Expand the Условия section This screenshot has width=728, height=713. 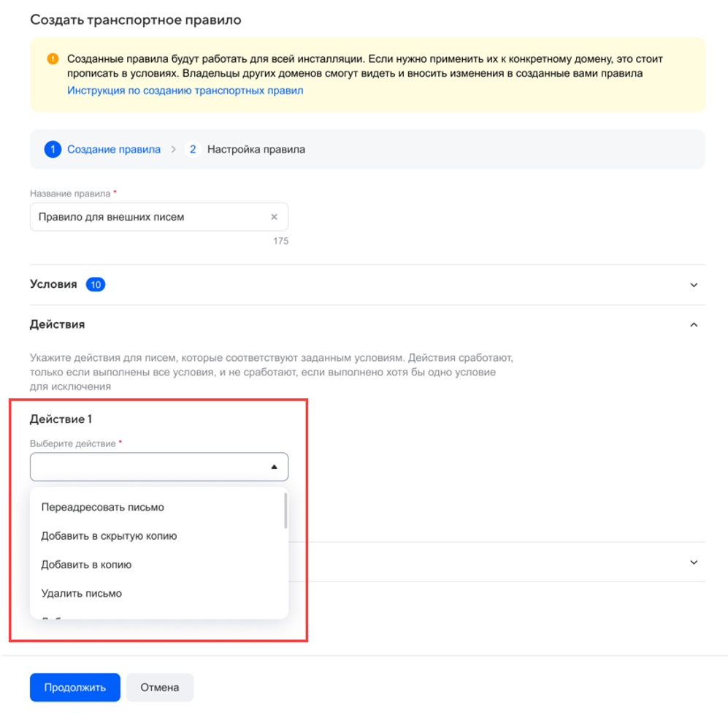[x=694, y=285]
